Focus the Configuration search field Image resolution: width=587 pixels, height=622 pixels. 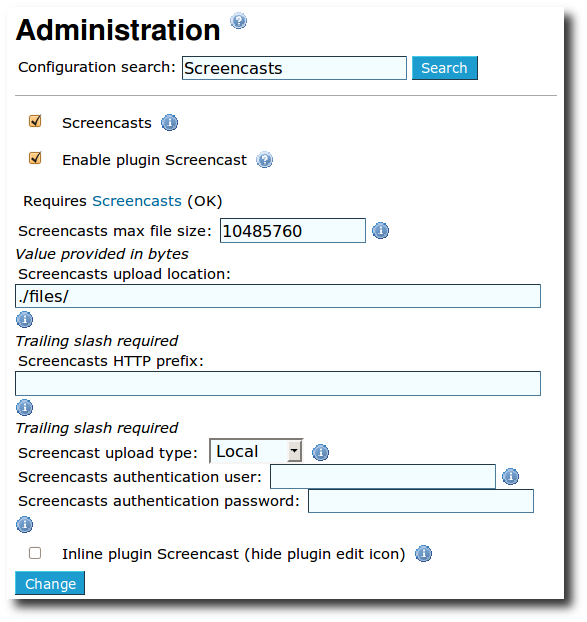294,68
